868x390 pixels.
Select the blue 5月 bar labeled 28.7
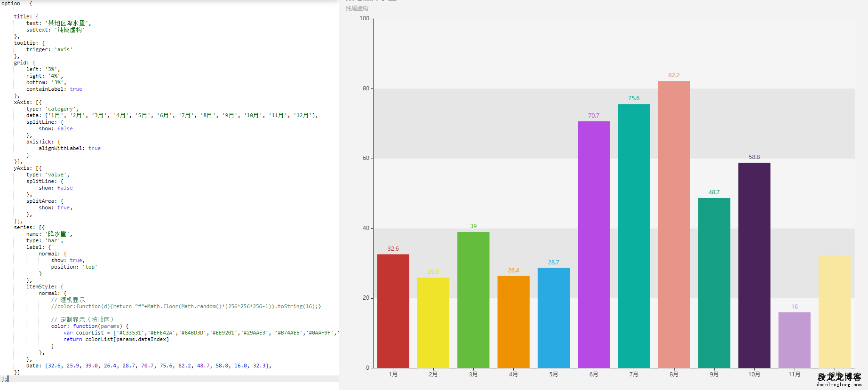(x=553, y=318)
